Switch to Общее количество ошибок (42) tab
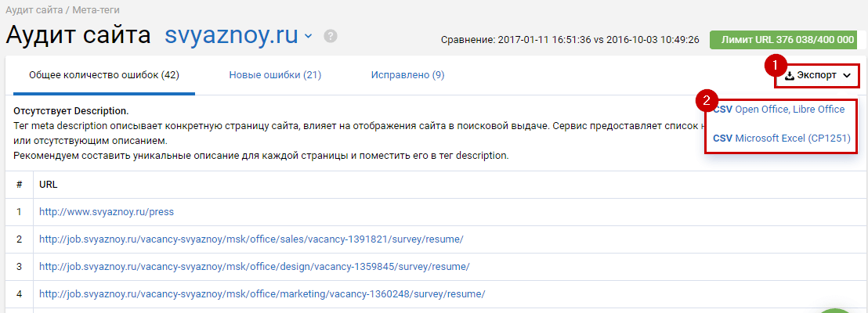The image size is (868, 313). pos(104,75)
